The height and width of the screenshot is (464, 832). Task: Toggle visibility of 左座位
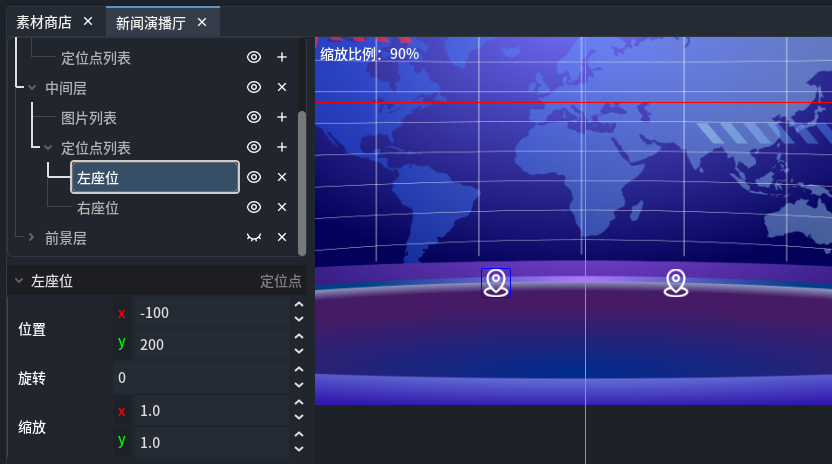click(254, 177)
